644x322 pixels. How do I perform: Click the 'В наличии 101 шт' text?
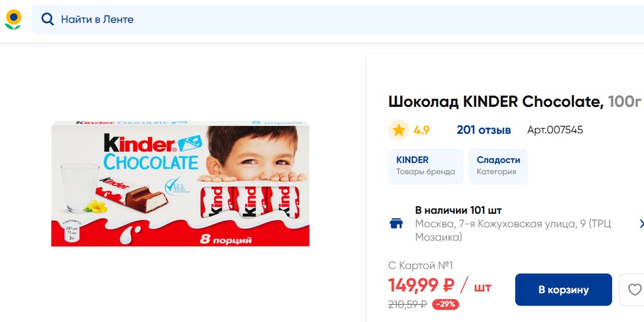click(458, 211)
